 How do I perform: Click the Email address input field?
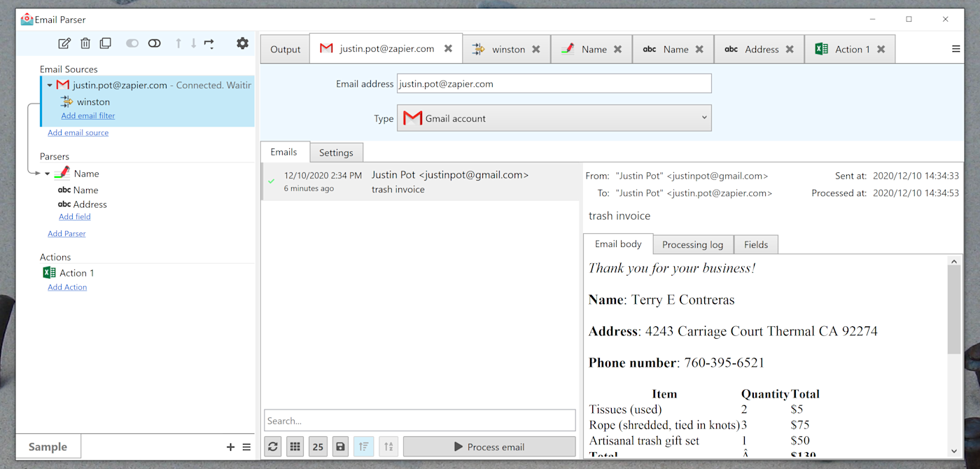pos(554,83)
